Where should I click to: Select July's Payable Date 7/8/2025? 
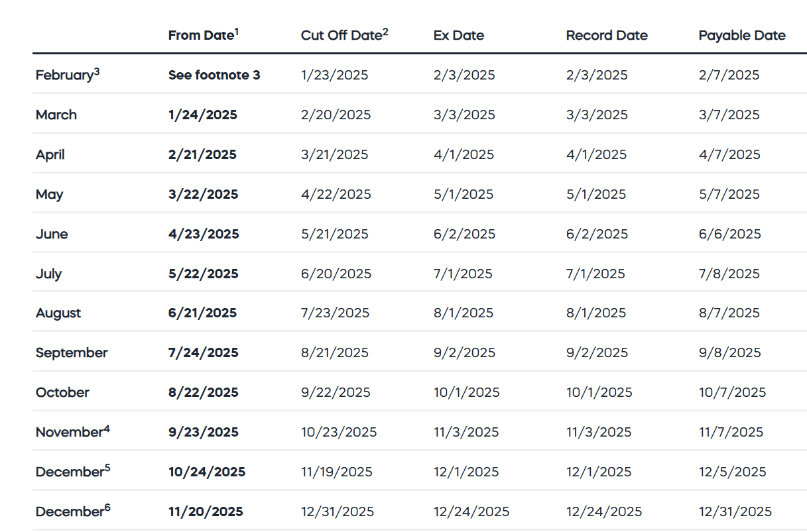729,274
